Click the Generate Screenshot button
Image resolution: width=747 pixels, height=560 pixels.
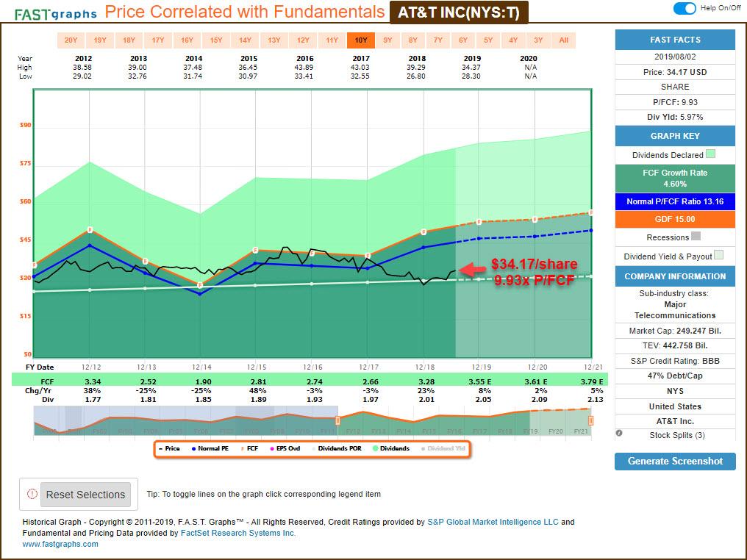pyautogui.click(x=674, y=461)
